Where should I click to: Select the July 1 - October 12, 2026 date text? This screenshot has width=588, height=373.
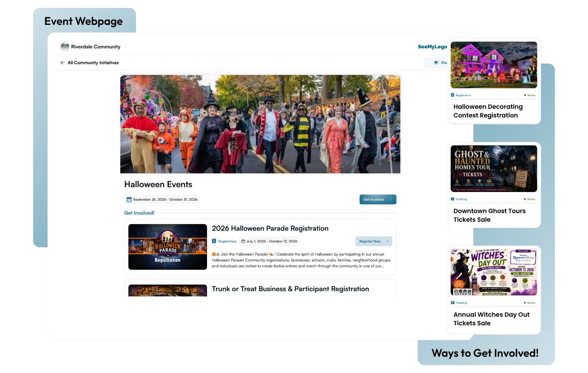point(272,241)
